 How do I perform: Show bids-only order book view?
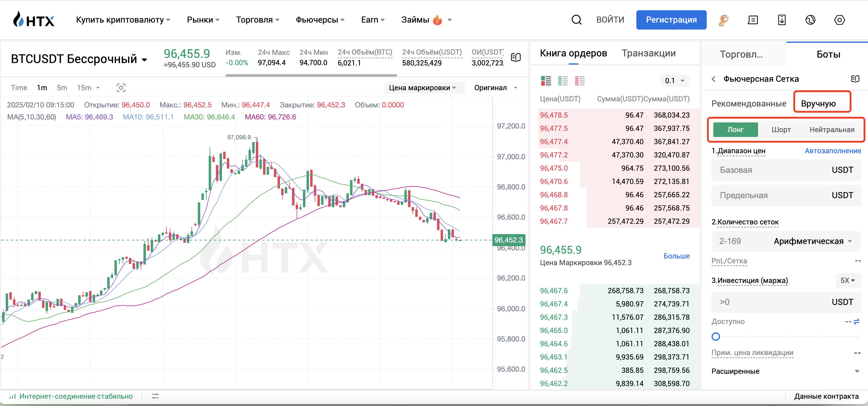pos(563,81)
